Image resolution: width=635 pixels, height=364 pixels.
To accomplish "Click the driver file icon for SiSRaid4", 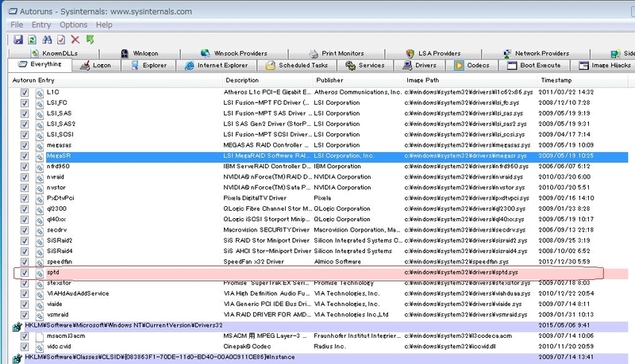I will click(39, 251).
